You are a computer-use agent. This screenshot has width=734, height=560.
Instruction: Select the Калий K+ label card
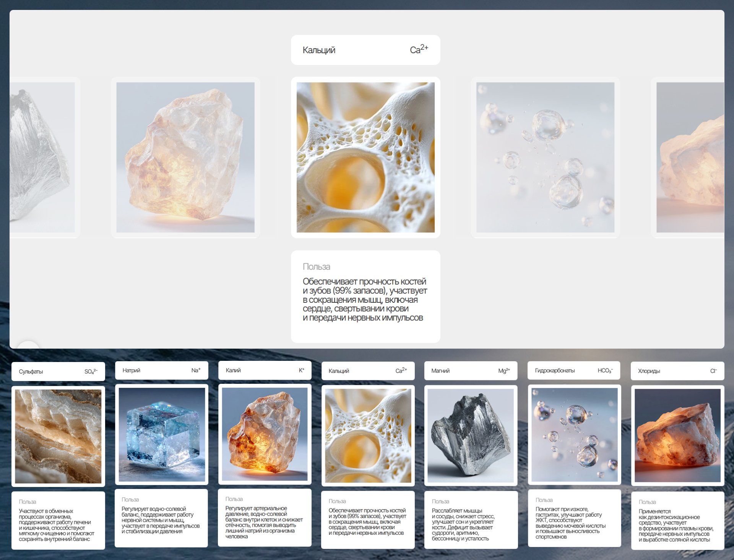pyautogui.click(x=265, y=370)
